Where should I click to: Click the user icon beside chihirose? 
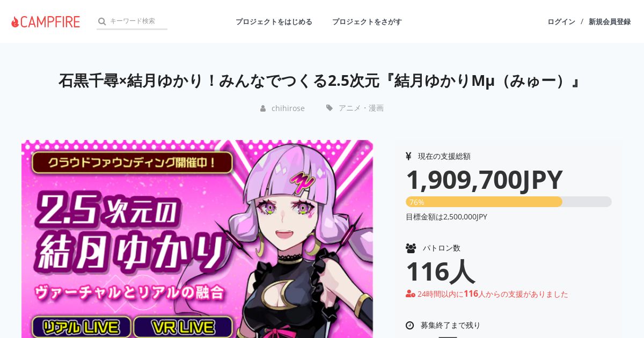(x=263, y=108)
